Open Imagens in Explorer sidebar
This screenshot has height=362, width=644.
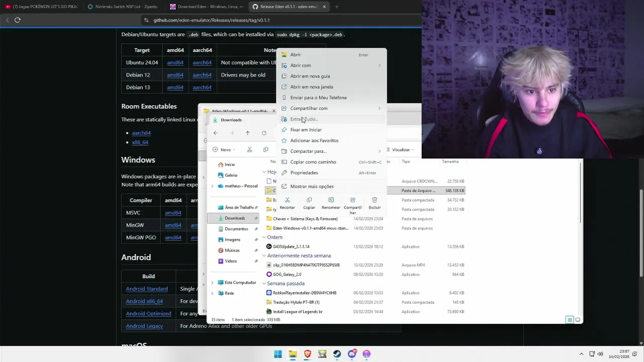(x=229, y=240)
